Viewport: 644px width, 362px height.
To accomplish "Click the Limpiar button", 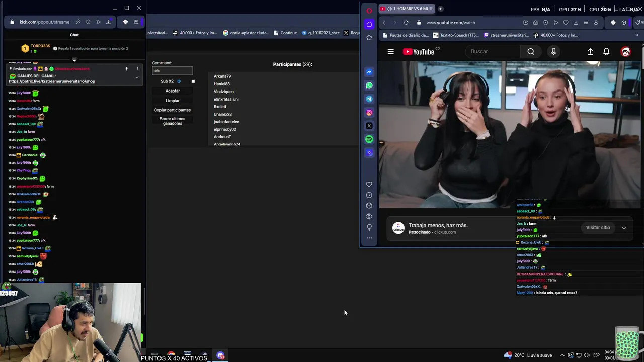I will (x=173, y=101).
